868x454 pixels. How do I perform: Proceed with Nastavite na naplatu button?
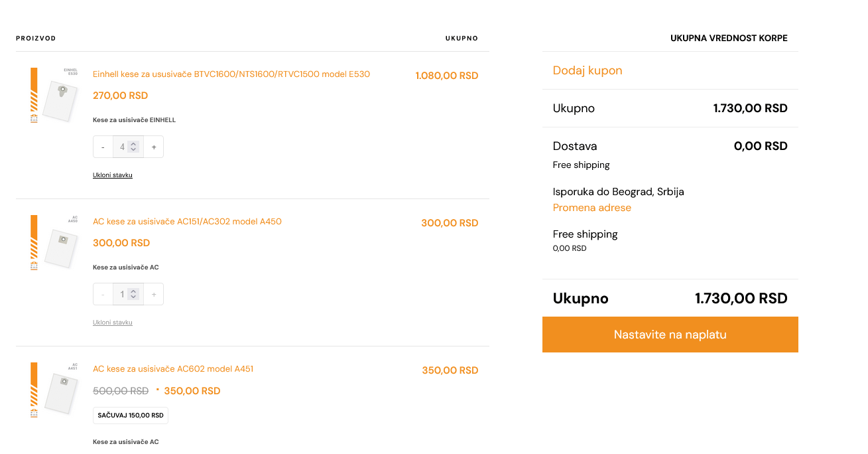(670, 335)
